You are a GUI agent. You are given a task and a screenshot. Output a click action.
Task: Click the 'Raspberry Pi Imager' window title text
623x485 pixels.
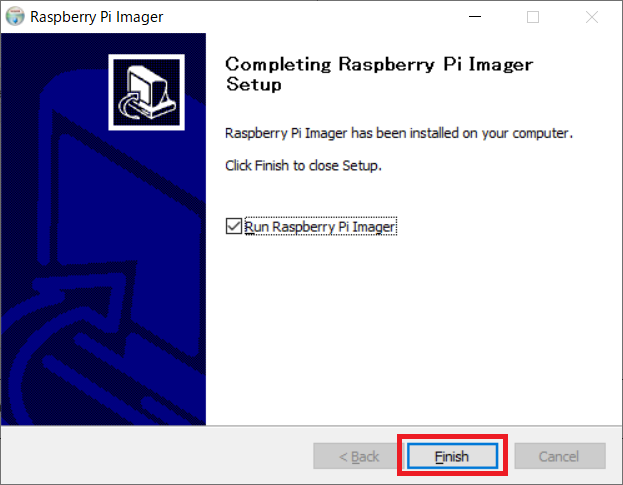click(x=97, y=17)
